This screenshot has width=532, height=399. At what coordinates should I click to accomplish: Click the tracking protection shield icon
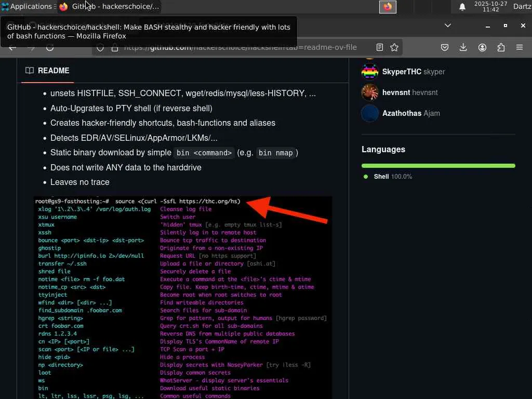(100, 47)
